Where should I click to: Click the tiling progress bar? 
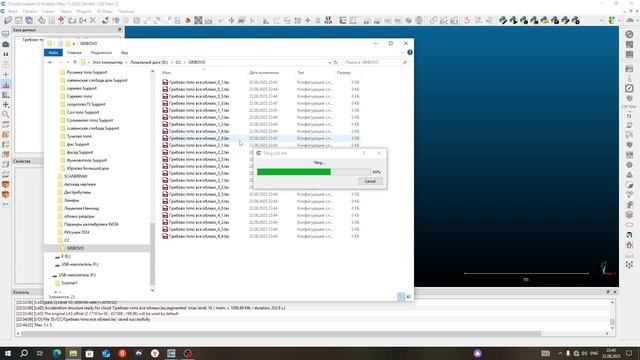pyautogui.click(x=313, y=172)
